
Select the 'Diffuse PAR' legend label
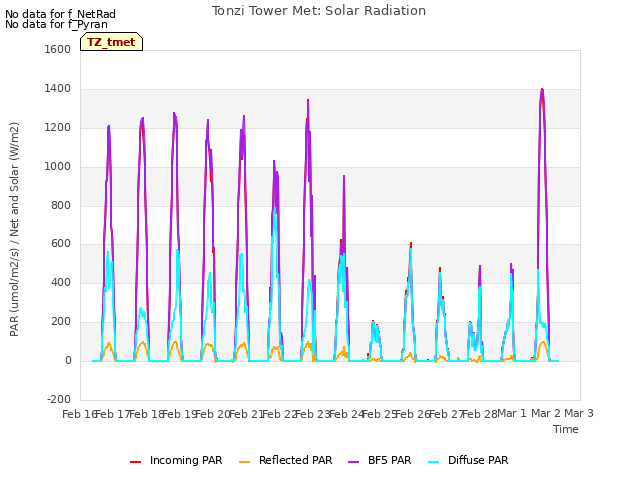pos(478,460)
